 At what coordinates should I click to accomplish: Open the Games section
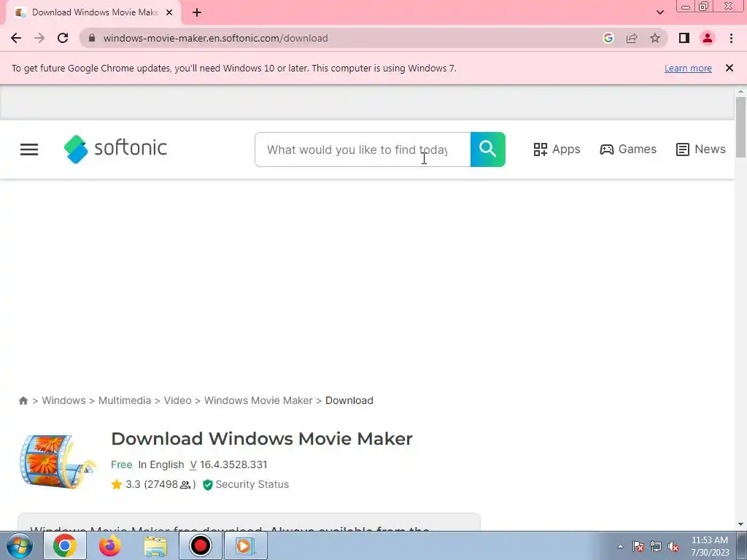628,149
